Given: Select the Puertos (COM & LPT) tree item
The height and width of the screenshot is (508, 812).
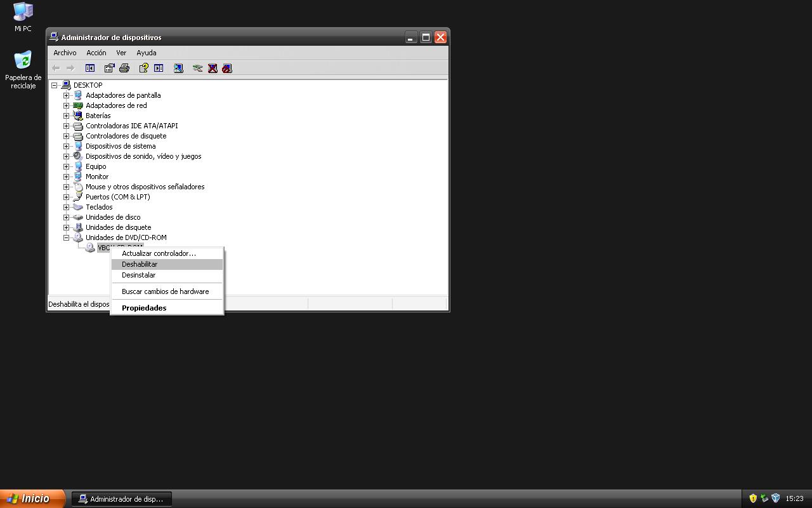Looking at the screenshot, I should [x=117, y=197].
